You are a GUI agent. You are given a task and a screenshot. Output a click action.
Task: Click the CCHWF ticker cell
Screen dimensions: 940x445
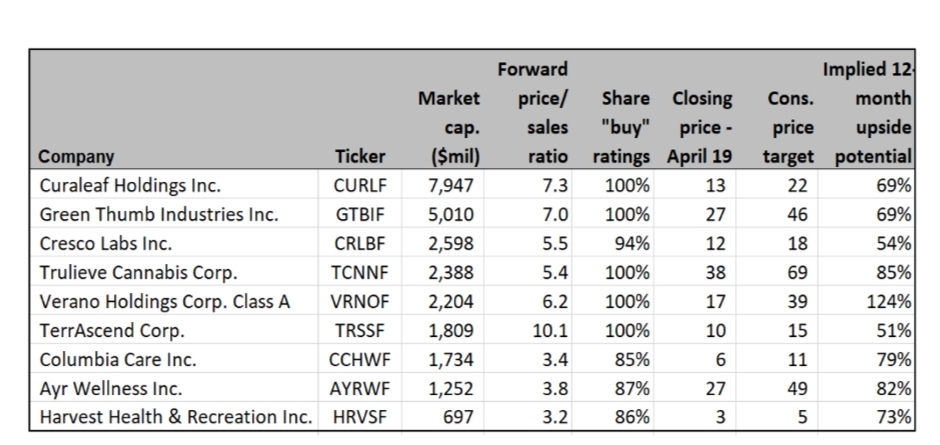360,359
